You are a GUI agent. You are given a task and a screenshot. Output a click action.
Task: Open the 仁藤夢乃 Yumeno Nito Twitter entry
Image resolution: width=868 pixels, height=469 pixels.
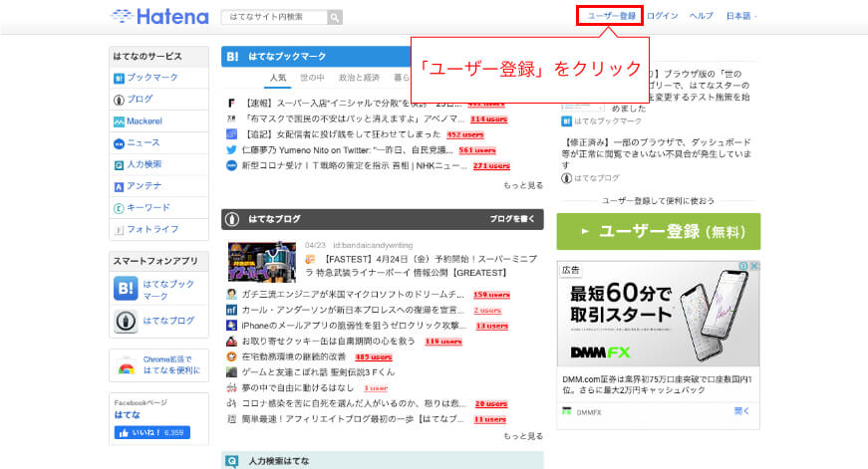click(x=347, y=150)
